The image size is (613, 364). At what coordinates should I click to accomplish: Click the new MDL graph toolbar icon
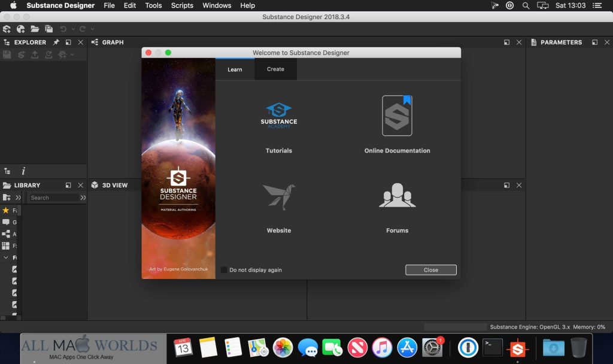click(21, 29)
